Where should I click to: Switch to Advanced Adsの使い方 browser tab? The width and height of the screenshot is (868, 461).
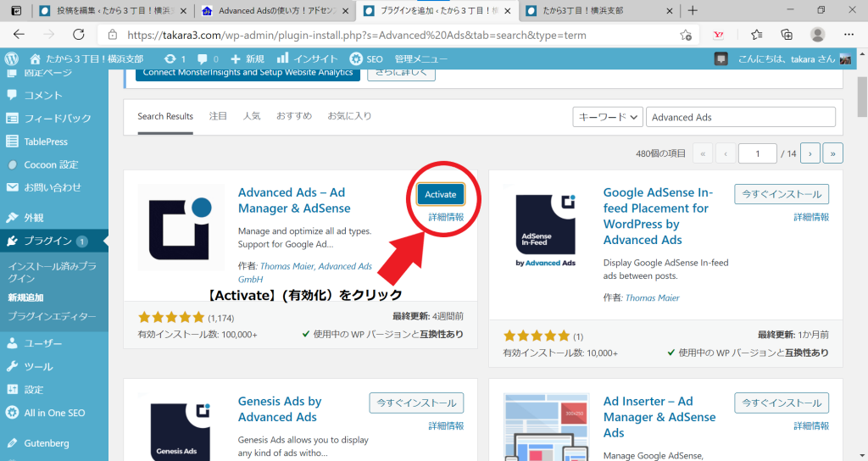[x=275, y=10]
